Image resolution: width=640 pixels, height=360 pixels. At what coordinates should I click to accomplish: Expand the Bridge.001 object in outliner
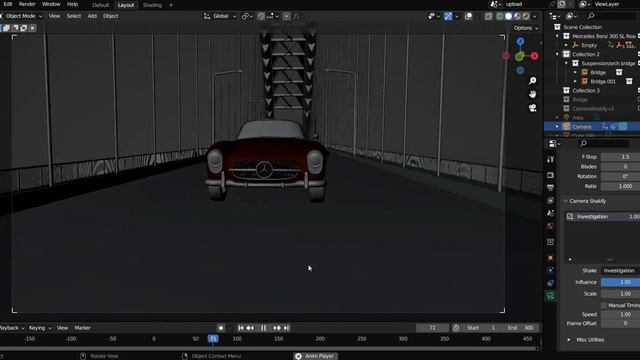(575, 82)
